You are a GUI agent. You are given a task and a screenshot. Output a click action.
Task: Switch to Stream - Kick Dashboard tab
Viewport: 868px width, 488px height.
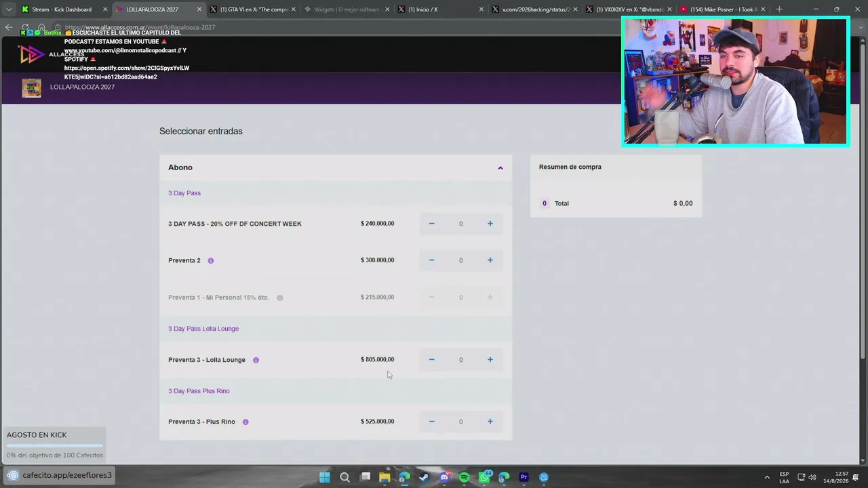coord(61,9)
